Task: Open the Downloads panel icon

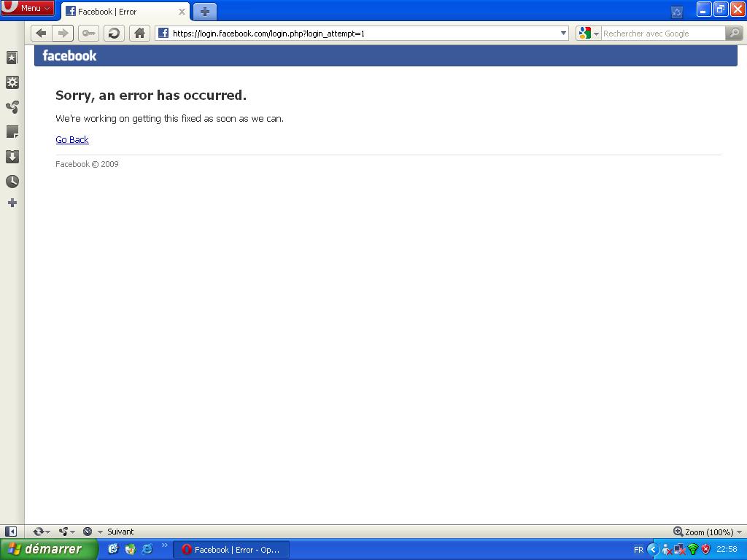Action: pyautogui.click(x=12, y=157)
